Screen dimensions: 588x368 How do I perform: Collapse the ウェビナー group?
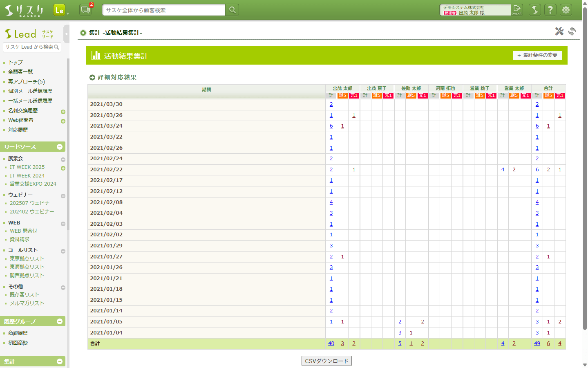(63, 196)
